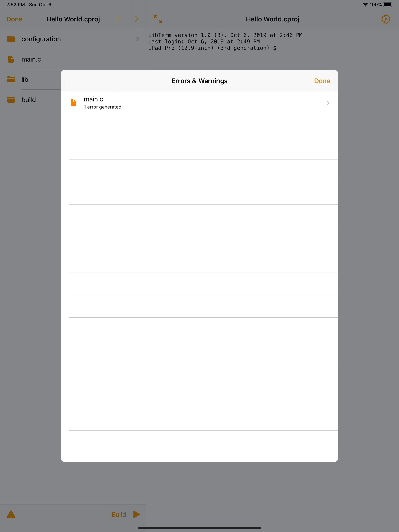This screenshot has width=399, height=532.
Task: Select the error row reading 1 error generated
Action: coord(103,107)
